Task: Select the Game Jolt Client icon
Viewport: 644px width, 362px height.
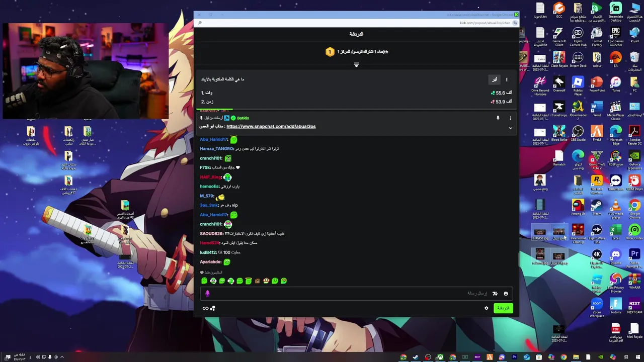Action: tap(559, 36)
